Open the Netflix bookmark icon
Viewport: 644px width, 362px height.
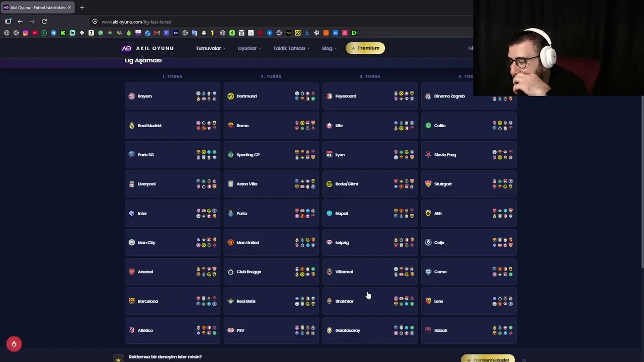pos(260,33)
